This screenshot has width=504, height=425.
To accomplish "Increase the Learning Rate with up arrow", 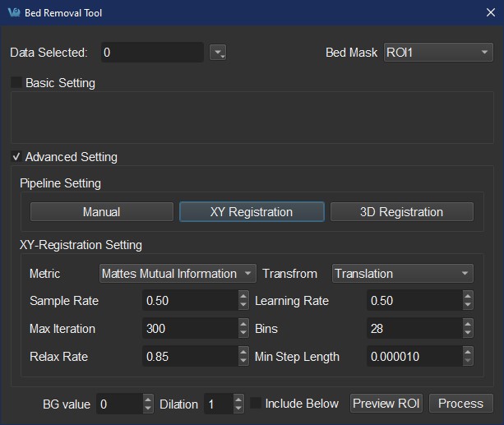I will tap(468, 297).
